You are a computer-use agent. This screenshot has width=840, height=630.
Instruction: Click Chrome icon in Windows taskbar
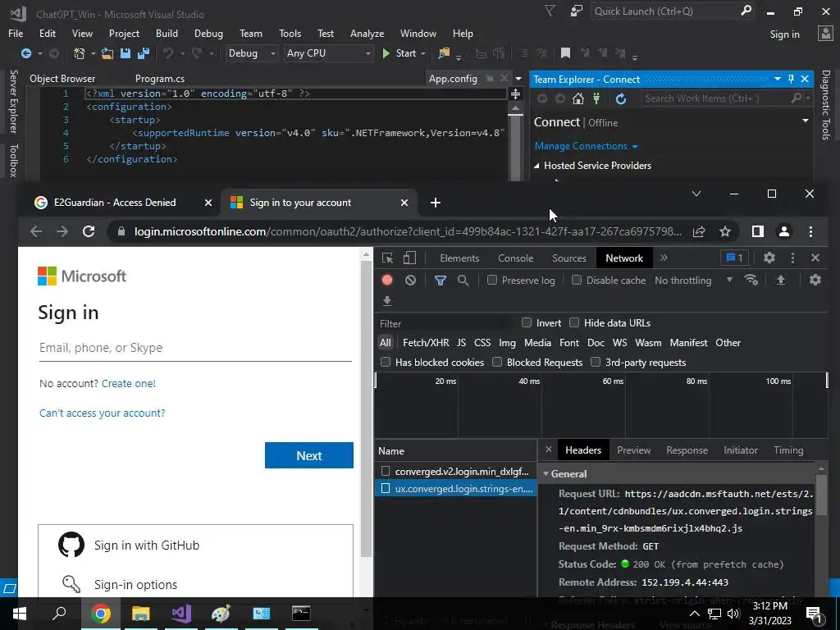(x=101, y=614)
